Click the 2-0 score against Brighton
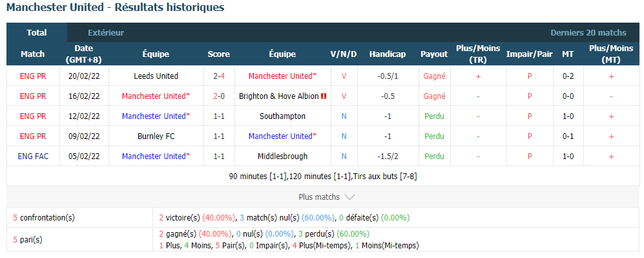Screen dimensions: 644x258 pyautogui.click(x=219, y=96)
